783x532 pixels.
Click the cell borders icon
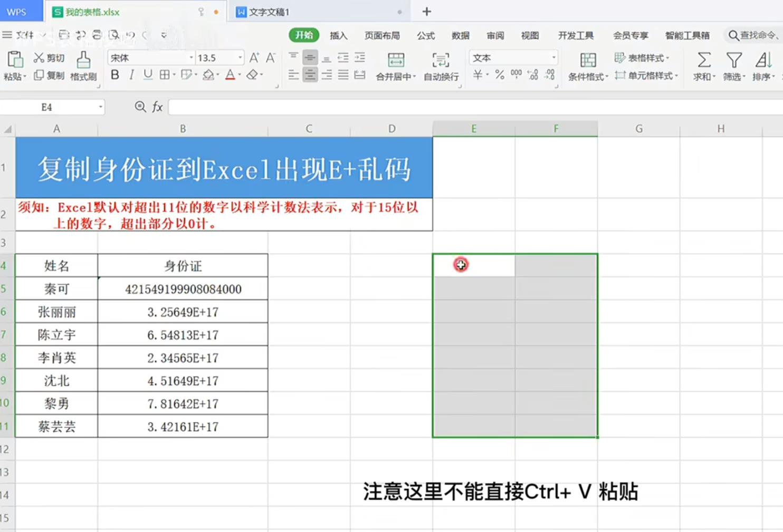click(x=165, y=75)
